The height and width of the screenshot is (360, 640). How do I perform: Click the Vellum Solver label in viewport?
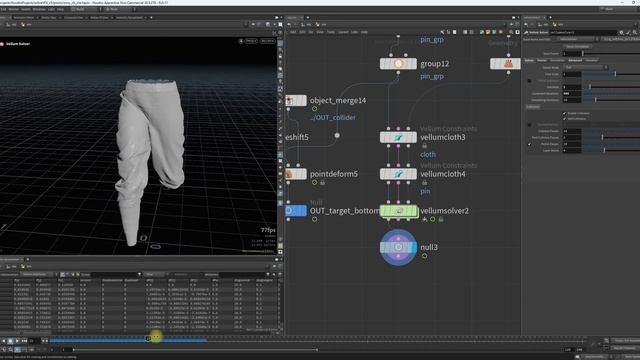[x=18, y=44]
